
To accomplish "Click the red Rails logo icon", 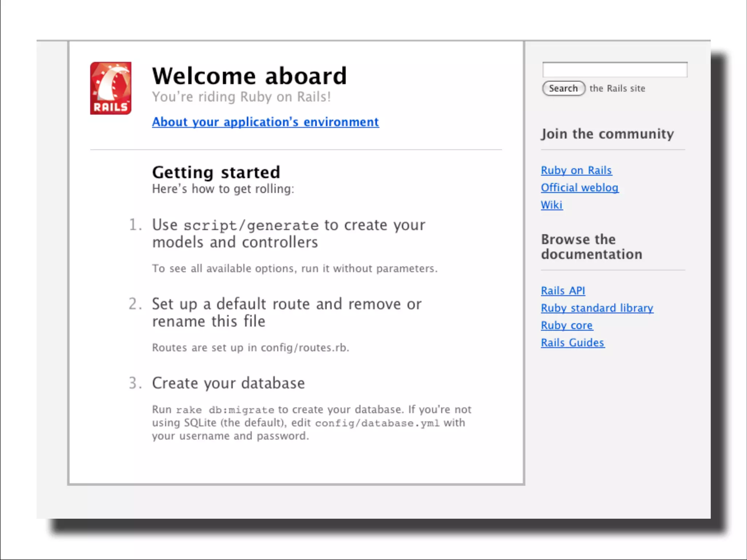I will coord(111,88).
